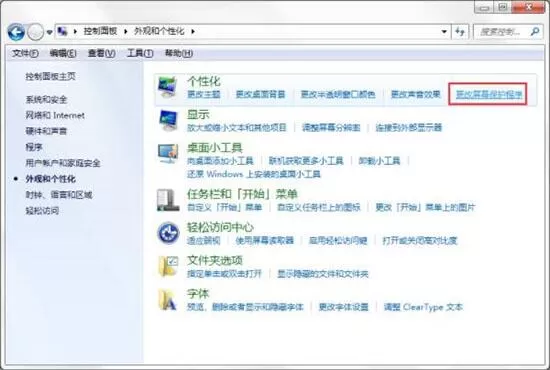This screenshot has width=550, height=370.
Task: Click 更改主题 link
Action: pos(204,94)
